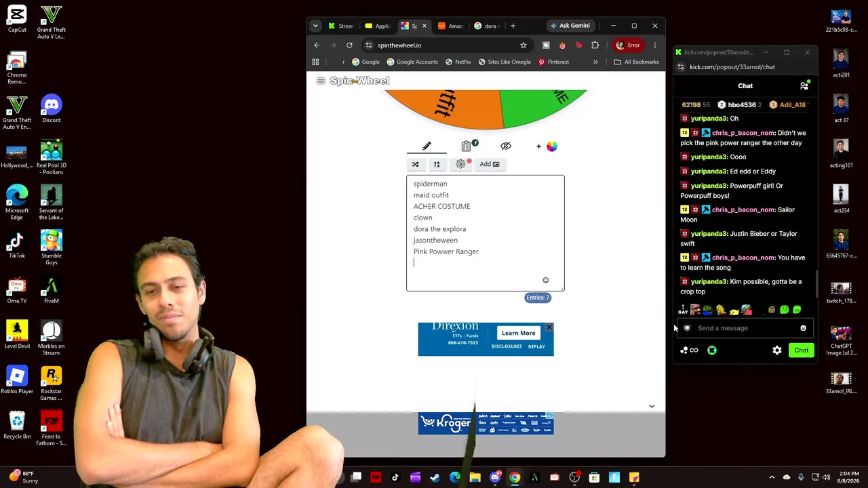868x488 pixels.
Task: Bookmark this page with the star
Action: 524,45
